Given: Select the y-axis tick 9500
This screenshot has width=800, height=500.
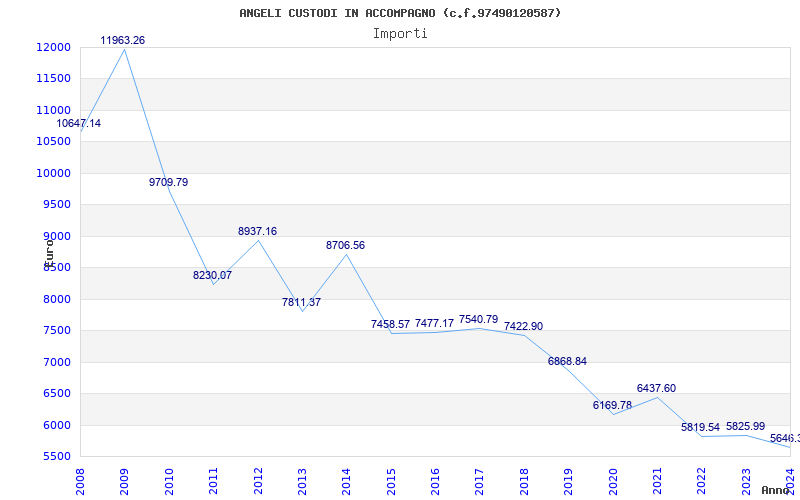Looking at the screenshot, I should tap(56, 205).
